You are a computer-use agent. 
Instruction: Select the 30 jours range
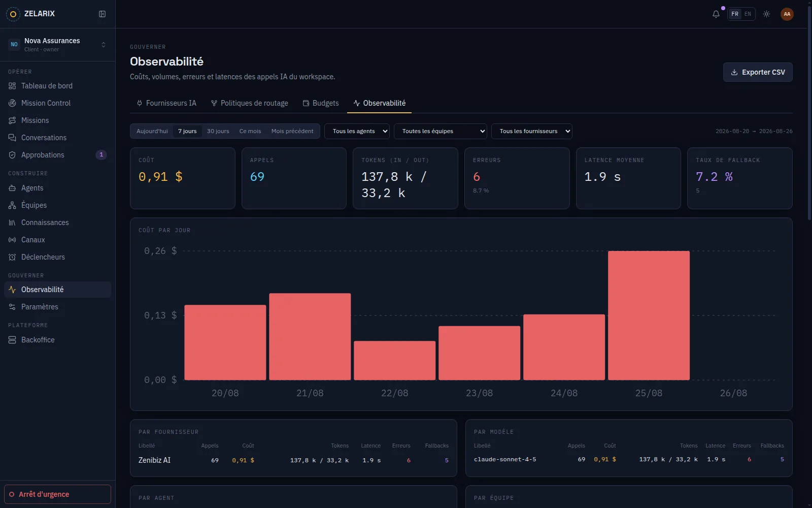218,131
